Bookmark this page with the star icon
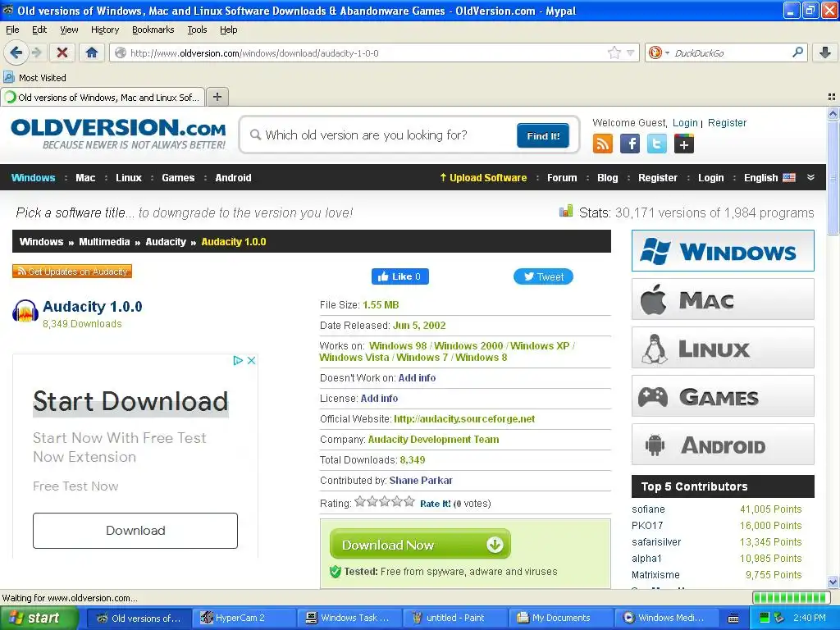The height and width of the screenshot is (630, 840). (x=614, y=52)
